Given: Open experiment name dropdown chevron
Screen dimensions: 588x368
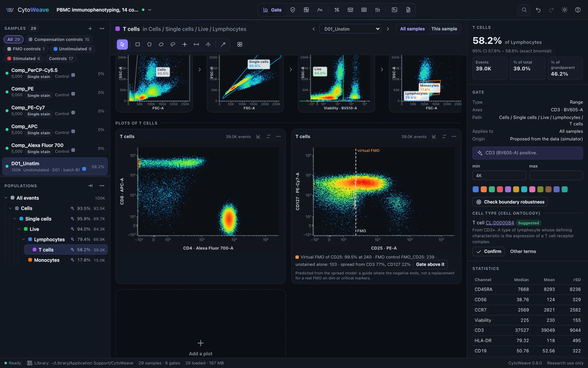Looking at the screenshot, I should (x=150, y=10).
